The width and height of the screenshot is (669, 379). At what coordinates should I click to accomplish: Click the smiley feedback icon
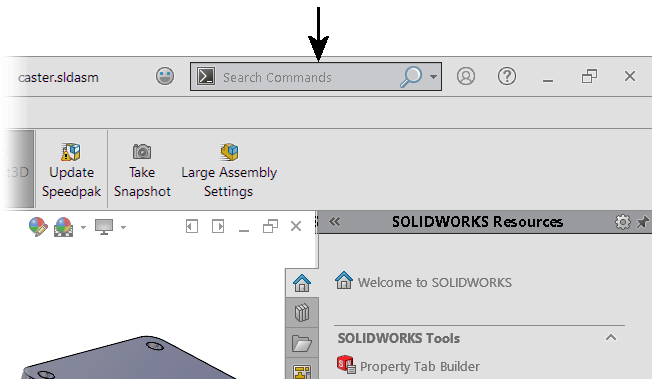point(165,77)
